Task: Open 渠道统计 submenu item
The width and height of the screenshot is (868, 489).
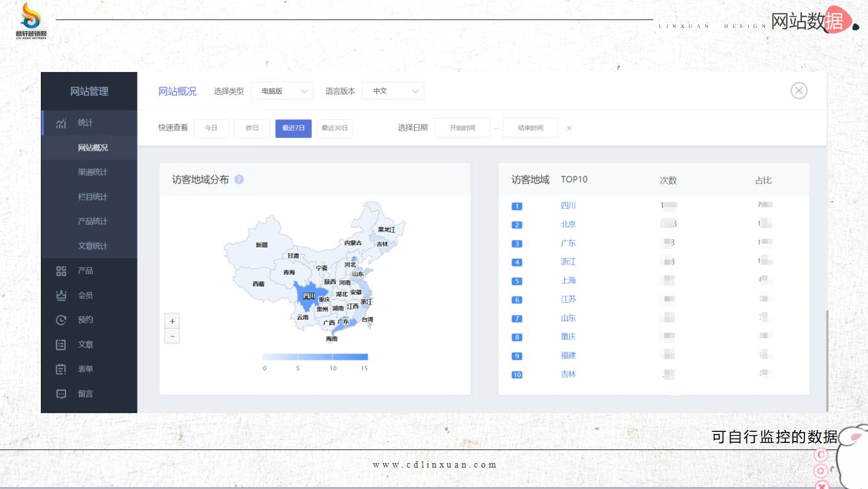Action: point(89,173)
